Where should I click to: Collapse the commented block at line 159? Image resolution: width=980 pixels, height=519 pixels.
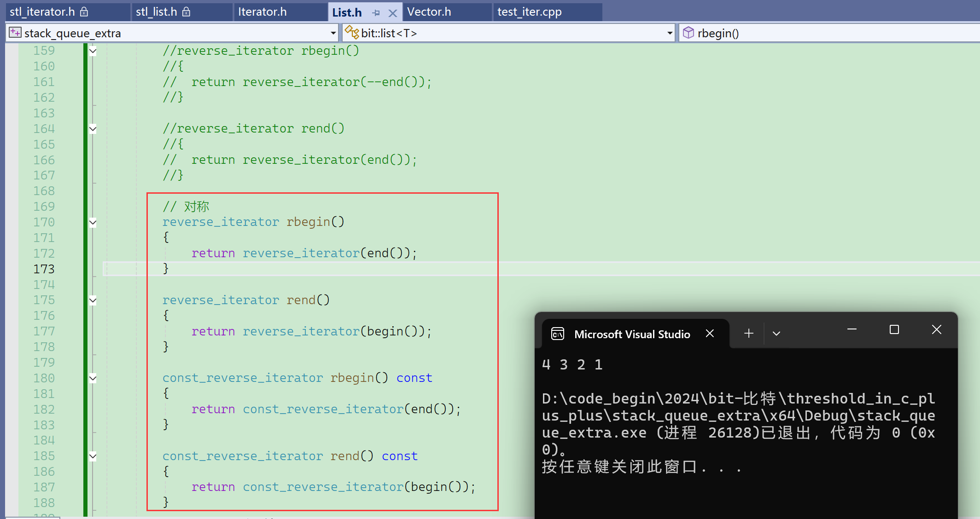point(93,51)
